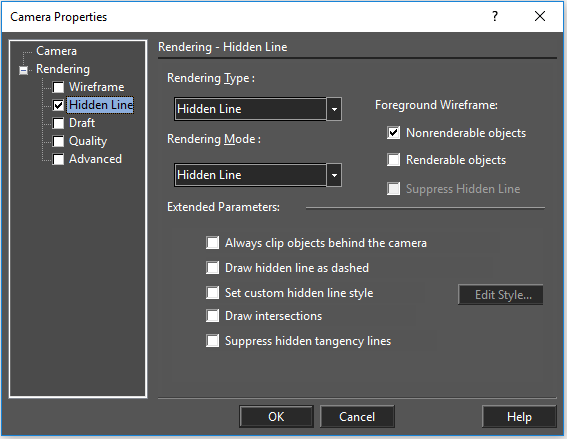Enable Set custom hidden line style

(x=212, y=293)
